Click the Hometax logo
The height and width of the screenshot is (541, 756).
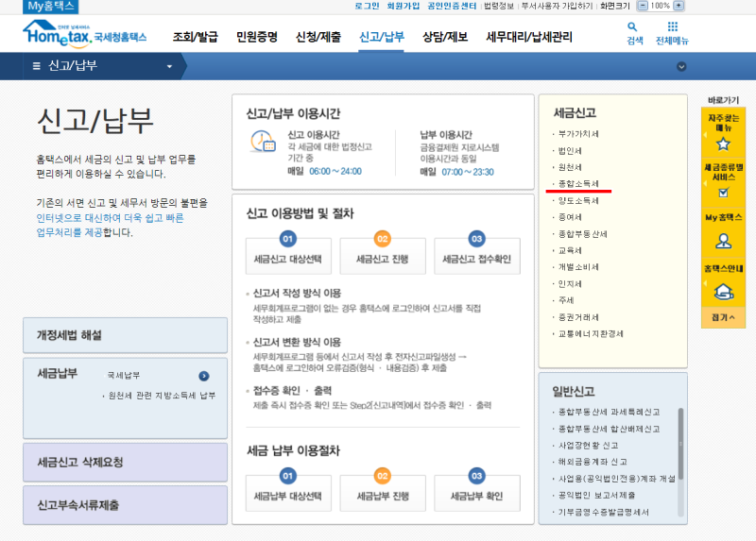84,34
